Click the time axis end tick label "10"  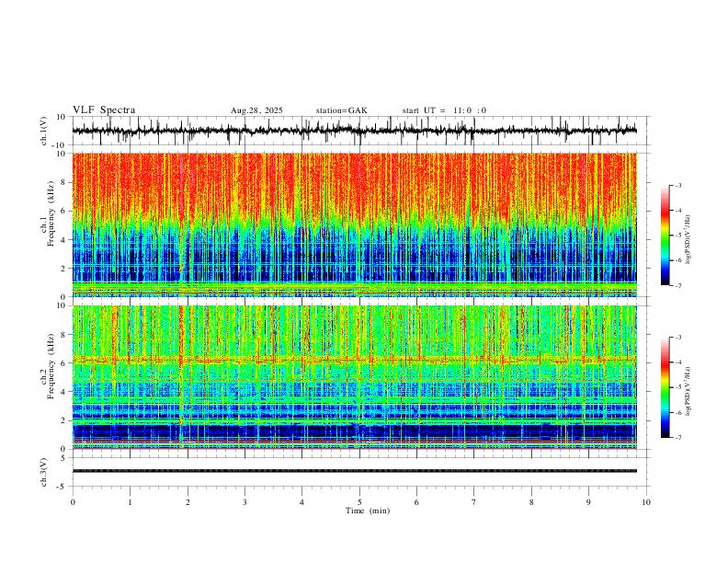646,502
